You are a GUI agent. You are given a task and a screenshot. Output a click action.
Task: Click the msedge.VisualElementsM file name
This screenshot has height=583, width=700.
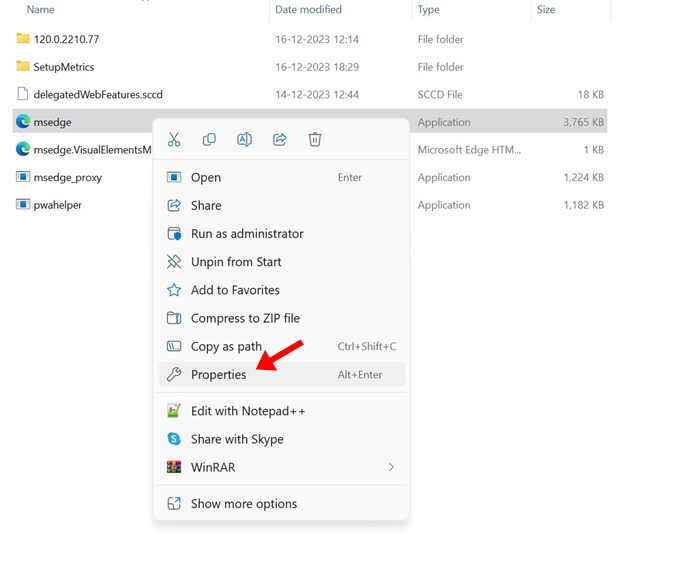tap(92, 150)
